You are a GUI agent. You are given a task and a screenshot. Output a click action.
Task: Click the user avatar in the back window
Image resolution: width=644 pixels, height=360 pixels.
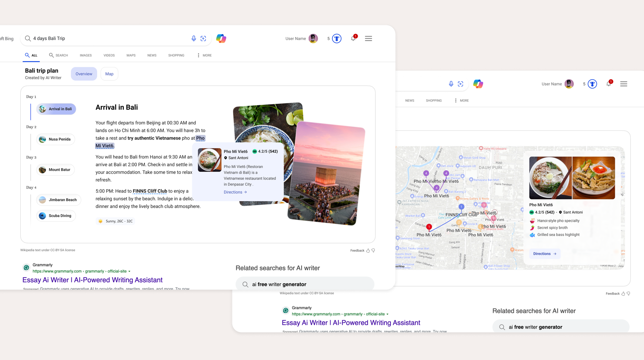point(569,84)
